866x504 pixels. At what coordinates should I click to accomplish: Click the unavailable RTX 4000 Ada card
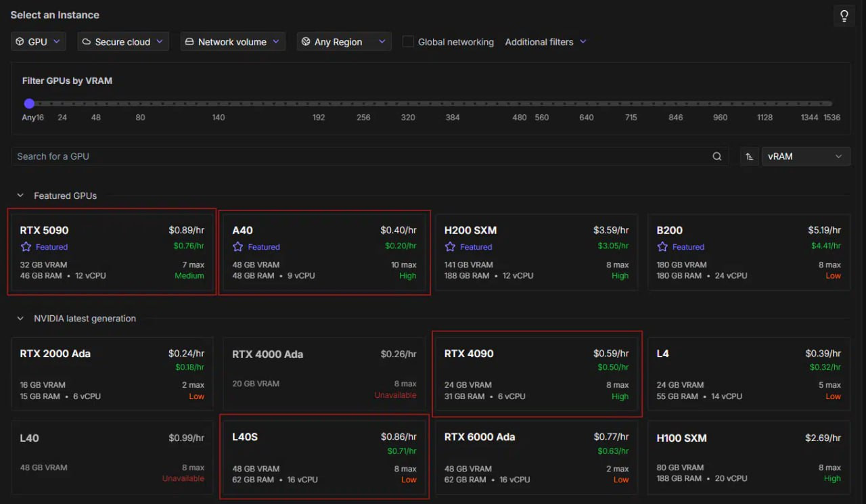[x=324, y=373]
